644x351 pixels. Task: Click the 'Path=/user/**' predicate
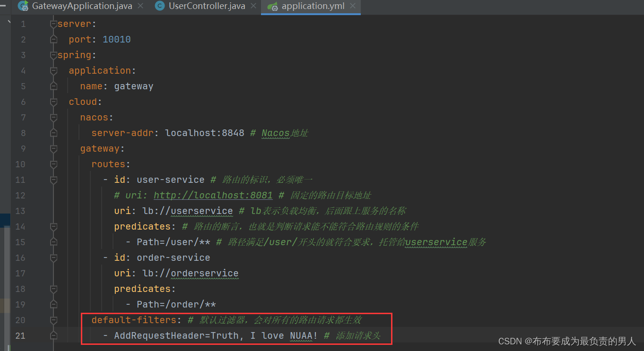click(174, 242)
